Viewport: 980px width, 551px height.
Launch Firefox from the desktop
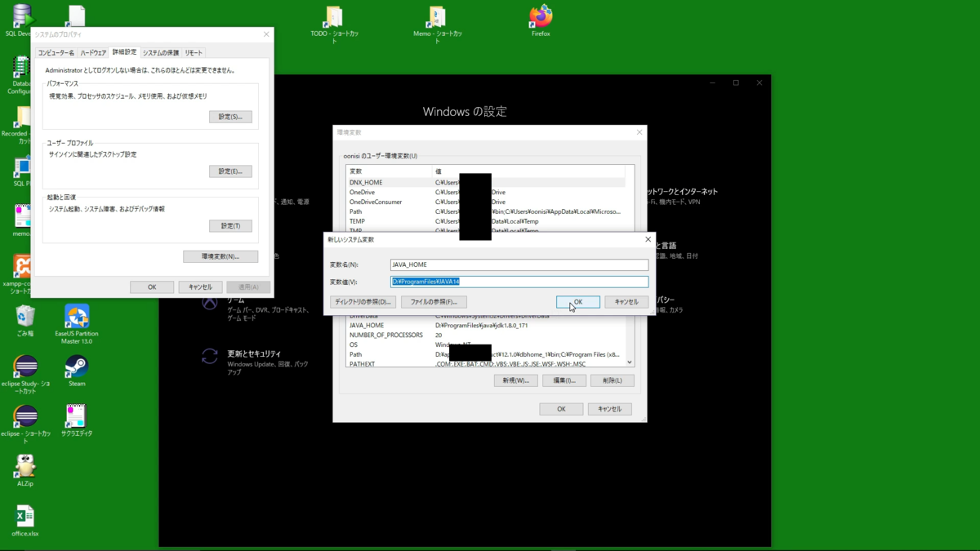coord(541,21)
